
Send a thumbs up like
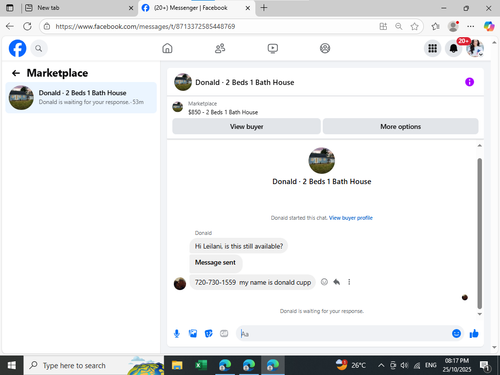pos(474,333)
